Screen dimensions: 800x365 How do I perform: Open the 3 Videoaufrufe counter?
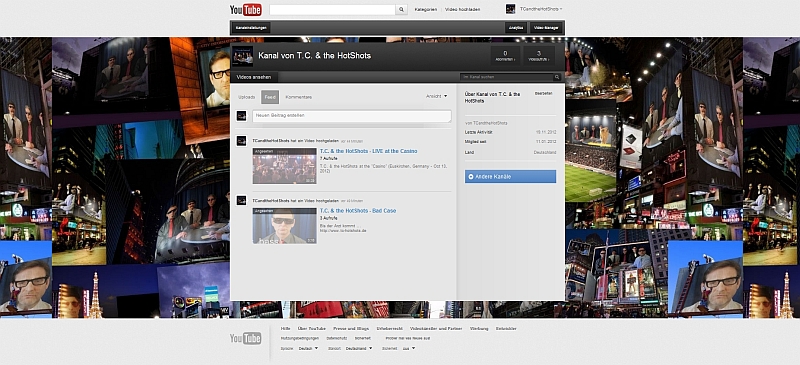539,56
